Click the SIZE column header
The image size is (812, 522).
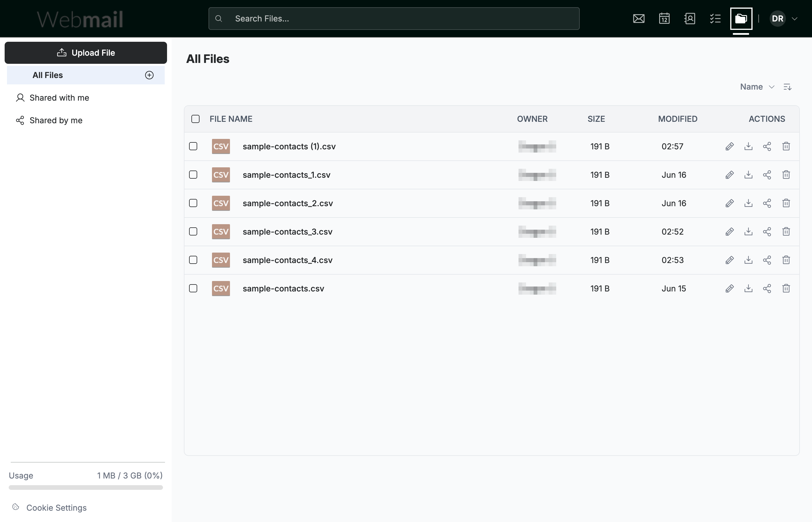click(x=596, y=119)
